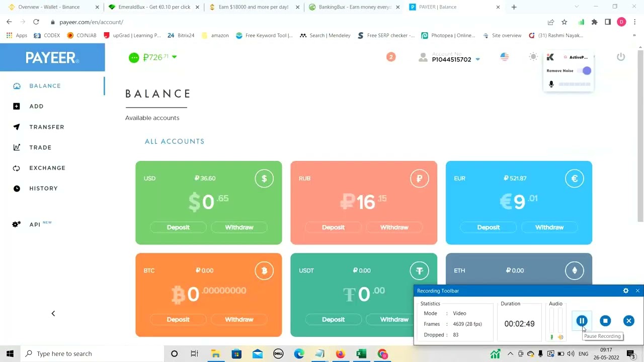
Task: Switch to the Earn $18000 browser tab
Action: point(254,7)
